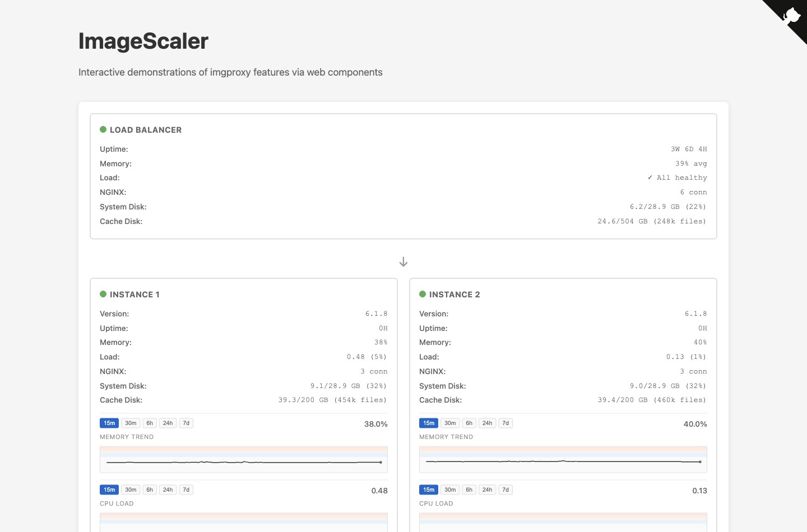Click the Load Balancer uptime value 3W 6D 4H
Viewport: 807px width, 532px height.
click(x=689, y=149)
